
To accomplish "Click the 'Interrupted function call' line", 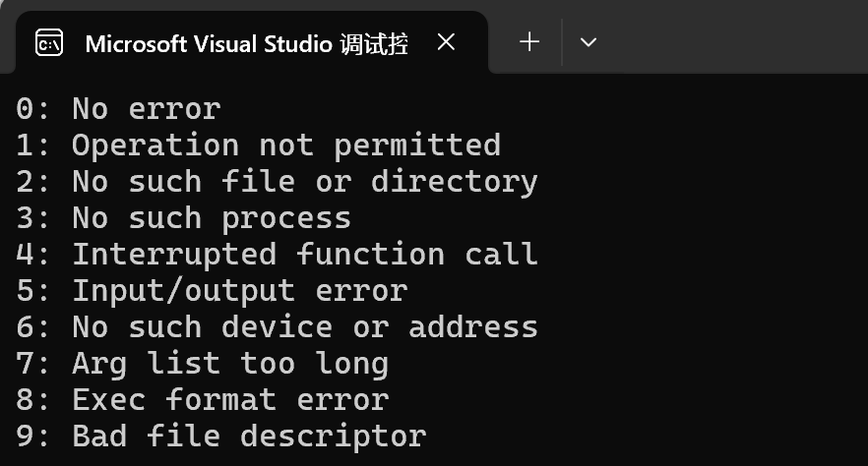I will pos(277,255).
